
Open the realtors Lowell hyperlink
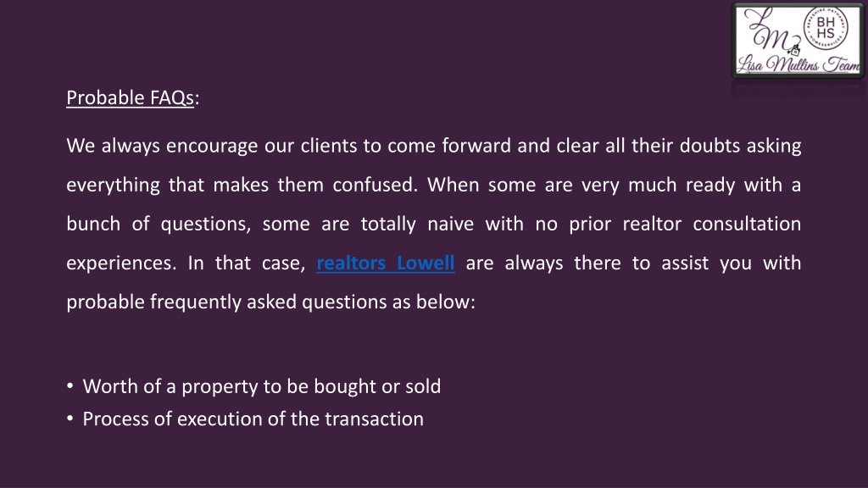point(386,263)
